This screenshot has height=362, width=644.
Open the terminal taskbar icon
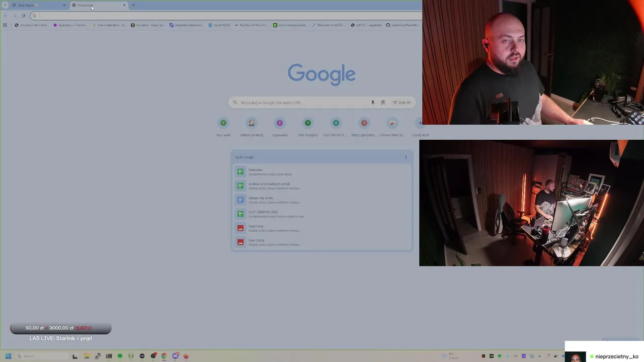click(x=109, y=356)
